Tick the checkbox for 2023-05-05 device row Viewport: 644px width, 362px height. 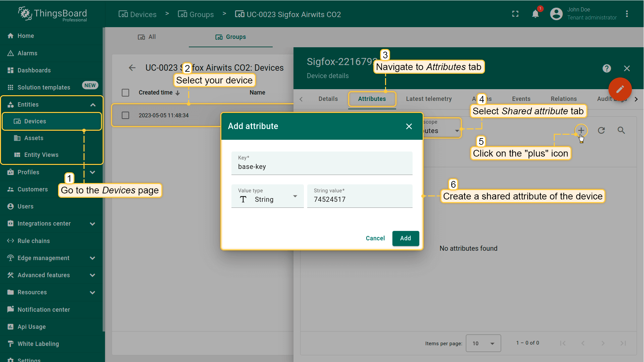125,115
